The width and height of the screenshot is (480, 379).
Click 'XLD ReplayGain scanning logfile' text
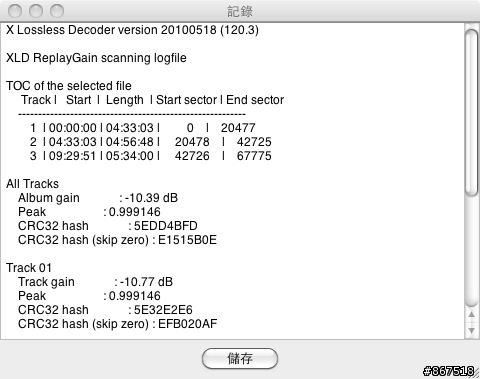pos(96,58)
